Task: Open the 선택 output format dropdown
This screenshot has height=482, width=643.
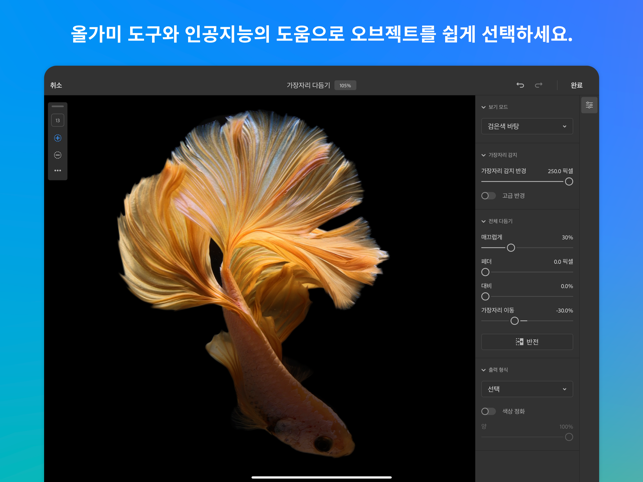Action: (x=527, y=389)
